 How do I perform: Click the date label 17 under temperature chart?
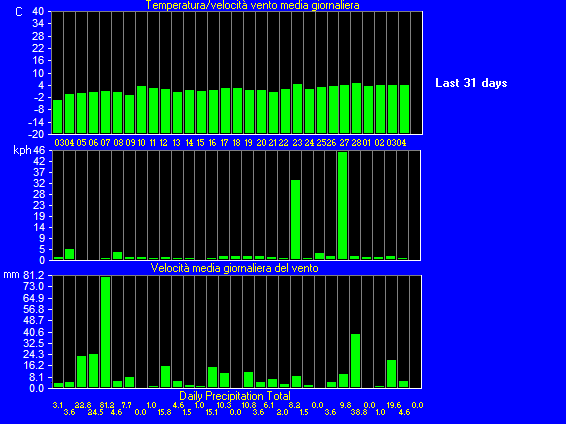pyautogui.click(x=225, y=143)
